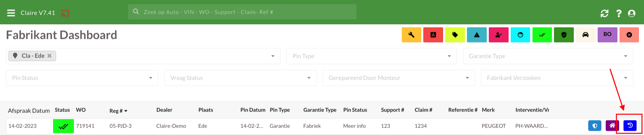Viewport: 644px width, 135px height.
Task: Click the search field Zoek op Auto
Action: coord(242,12)
